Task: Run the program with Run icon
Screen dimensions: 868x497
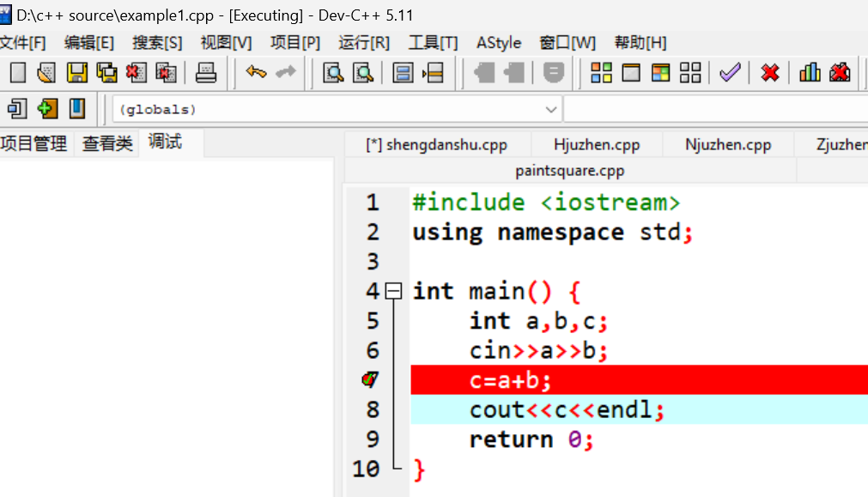Action: (x=631, y=72)
